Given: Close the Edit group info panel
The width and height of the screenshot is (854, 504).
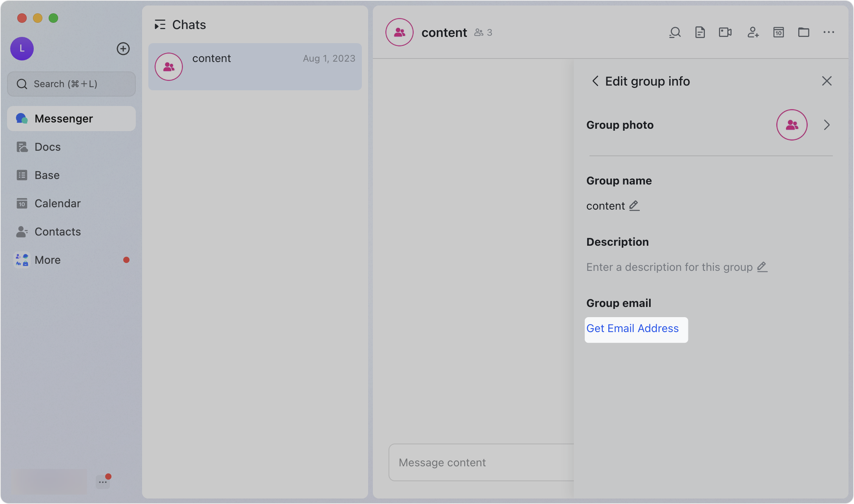Looking at the screenshot, I should click(827, 81).
